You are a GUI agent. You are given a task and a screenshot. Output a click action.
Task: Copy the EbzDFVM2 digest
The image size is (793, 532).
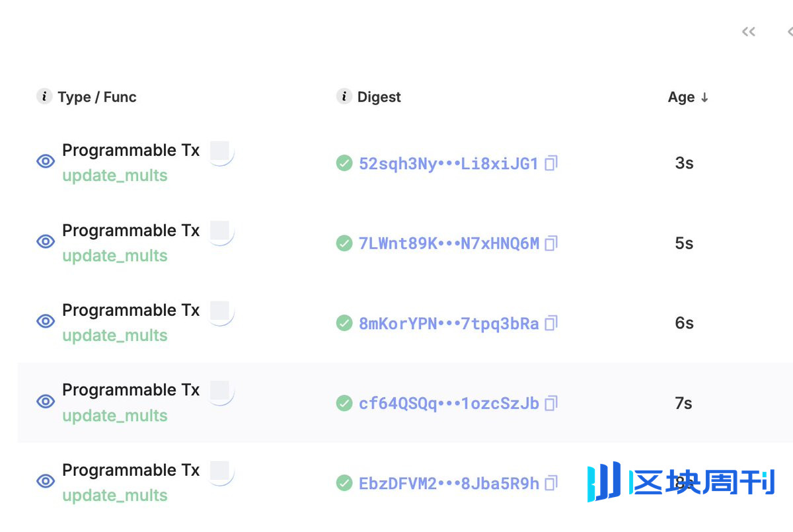pyautogui.click(x=551, y=483)
